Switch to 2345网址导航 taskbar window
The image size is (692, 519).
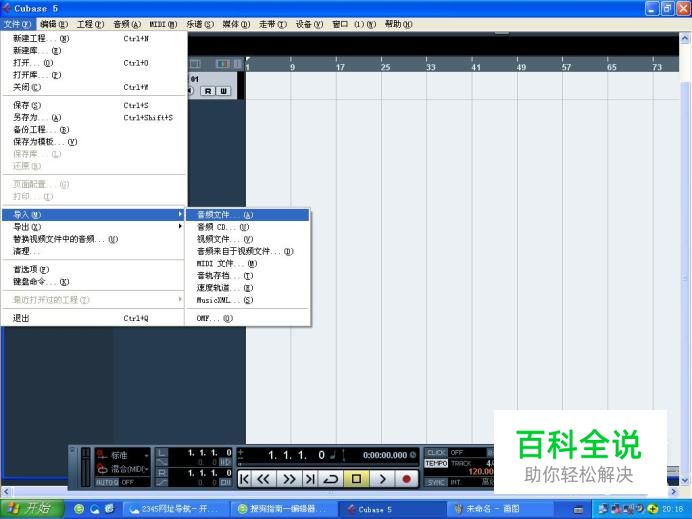click(177, 509)
